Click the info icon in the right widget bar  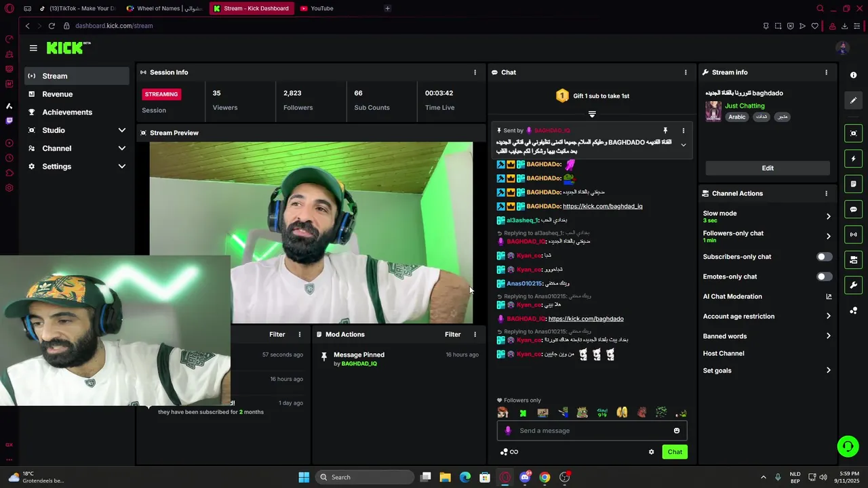tap(854, 75)
